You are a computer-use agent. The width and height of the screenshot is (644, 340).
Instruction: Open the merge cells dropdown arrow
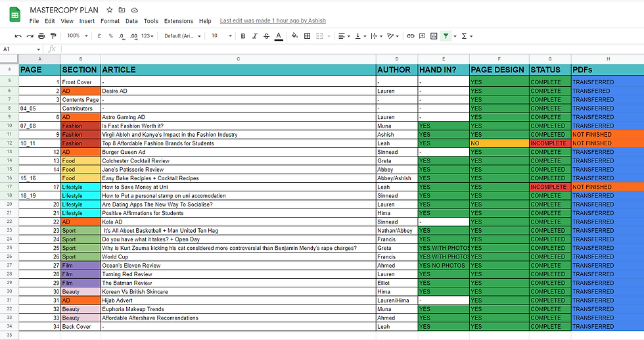pos(329,36)
